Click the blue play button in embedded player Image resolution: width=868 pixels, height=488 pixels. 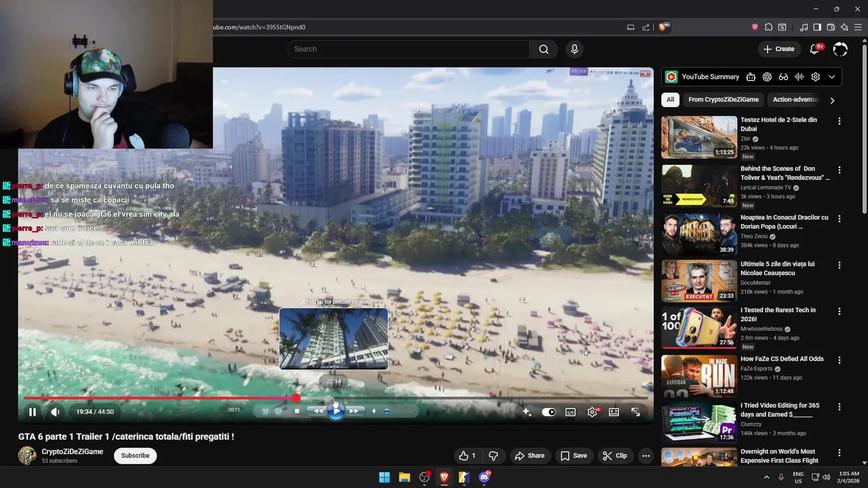(336, 411)
